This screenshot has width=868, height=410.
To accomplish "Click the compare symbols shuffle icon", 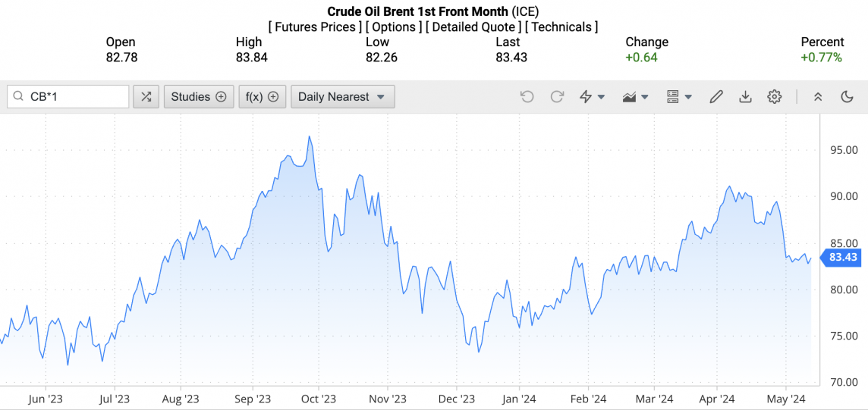I will coord(146,96).
